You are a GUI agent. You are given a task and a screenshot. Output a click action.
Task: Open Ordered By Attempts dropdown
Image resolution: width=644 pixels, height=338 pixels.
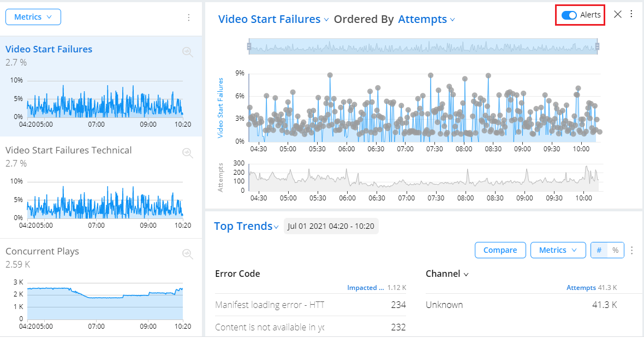426,19
